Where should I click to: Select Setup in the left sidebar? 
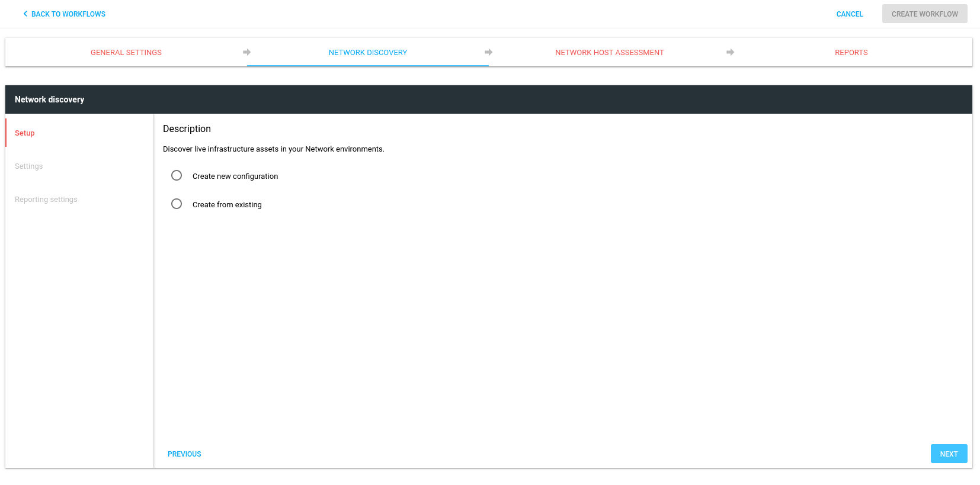pyautogui.click(x=25, y=133)
